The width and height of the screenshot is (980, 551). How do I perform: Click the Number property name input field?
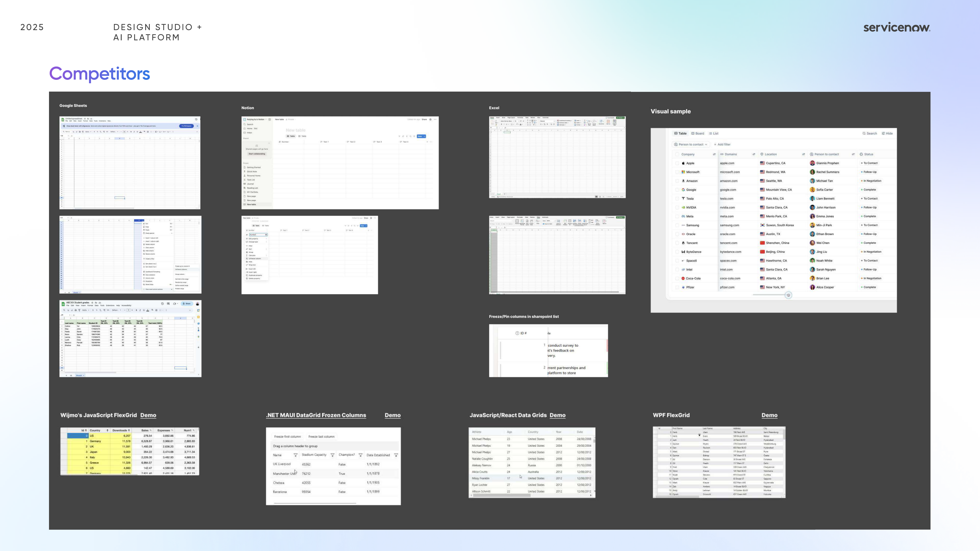point(258,235)
